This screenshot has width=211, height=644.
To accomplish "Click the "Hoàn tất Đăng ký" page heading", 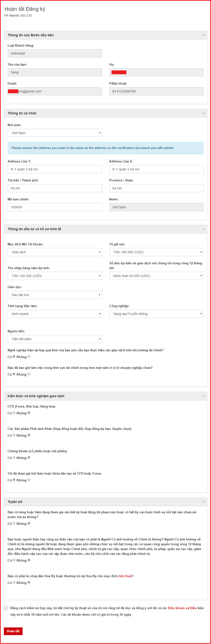I will tap(25, 9).
